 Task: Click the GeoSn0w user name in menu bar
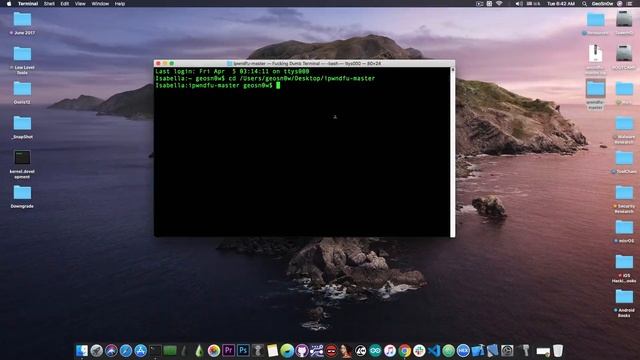(602, 4)
